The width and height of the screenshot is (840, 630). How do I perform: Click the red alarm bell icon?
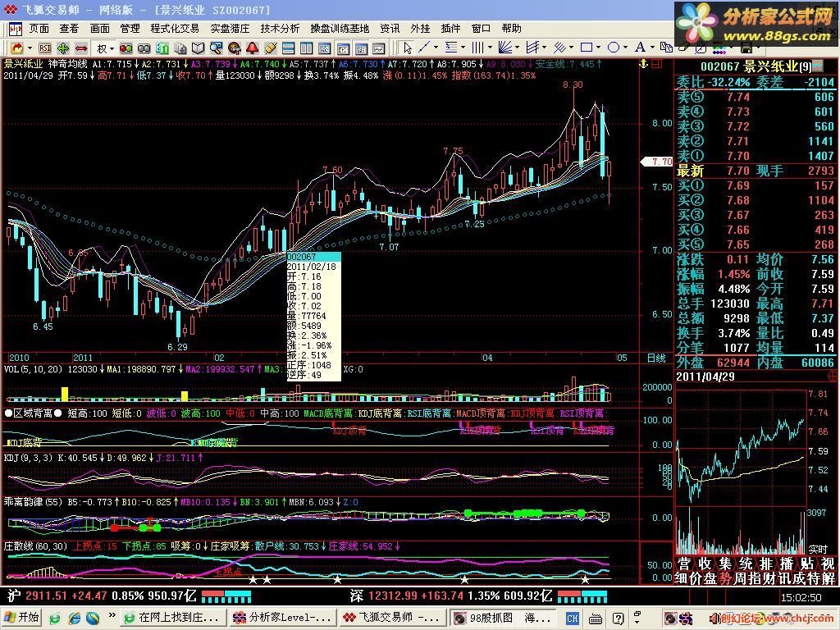pyautogui.click(x=253, y=48)
